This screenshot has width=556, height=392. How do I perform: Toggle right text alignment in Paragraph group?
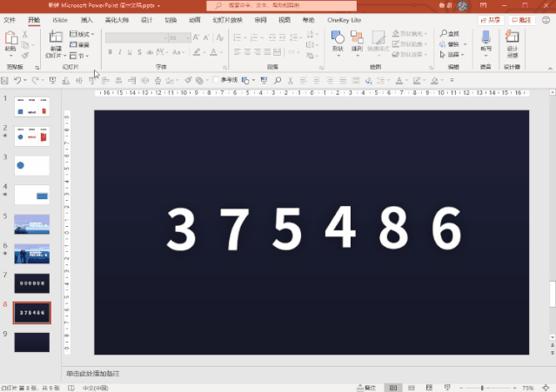point(257,52)
